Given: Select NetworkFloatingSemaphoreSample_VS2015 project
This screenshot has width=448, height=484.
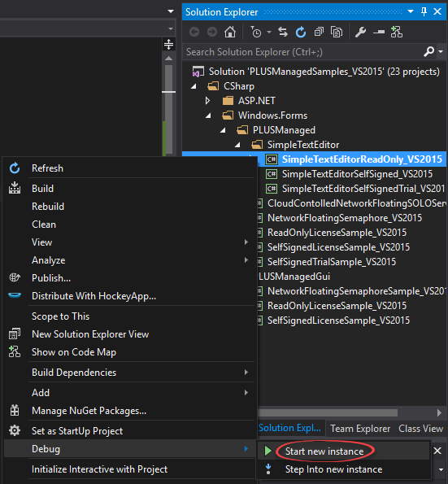Looking at the screenshot, I should pos(357,291).
